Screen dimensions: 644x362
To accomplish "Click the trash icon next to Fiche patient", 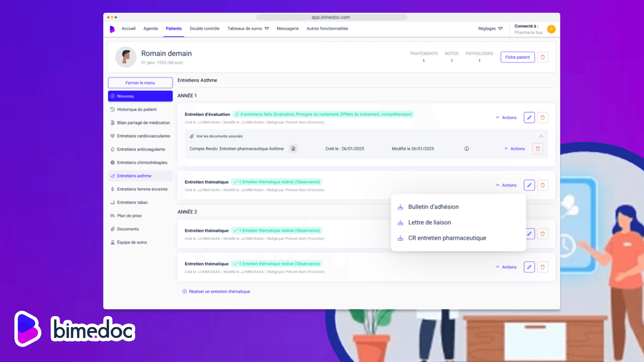I will 542,57.
